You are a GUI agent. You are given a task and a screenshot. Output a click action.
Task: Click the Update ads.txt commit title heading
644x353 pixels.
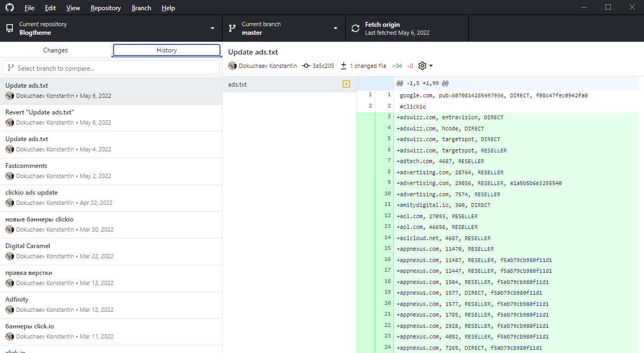253,52
